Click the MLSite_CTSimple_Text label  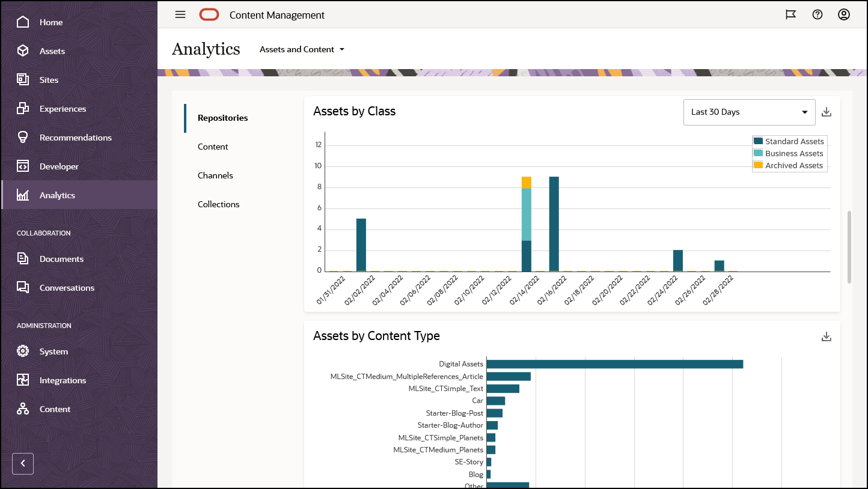click(x=445, y=389)
